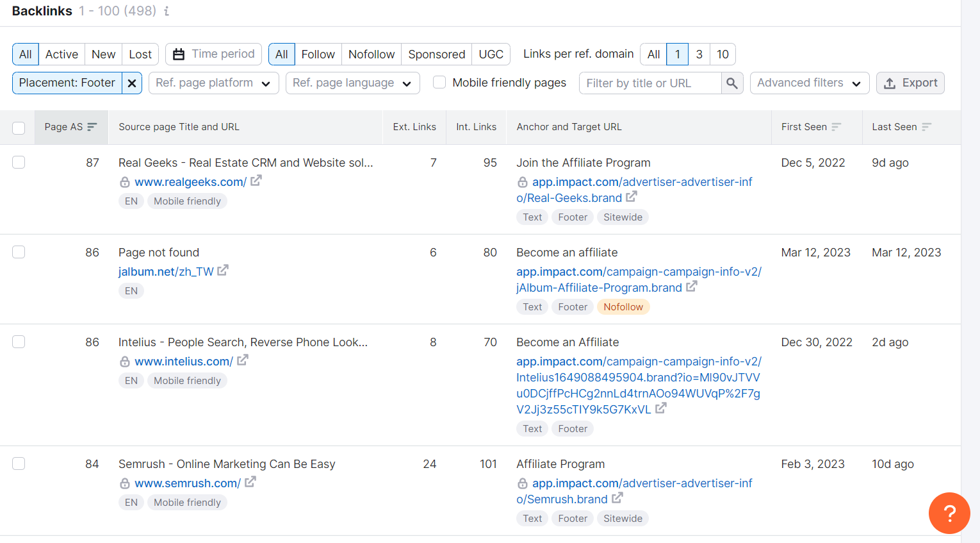Viewport: 980px width, 543px height.
Task: Click the Last Seen sort icon
Action: pyautogui.click(x=927, y=127)
